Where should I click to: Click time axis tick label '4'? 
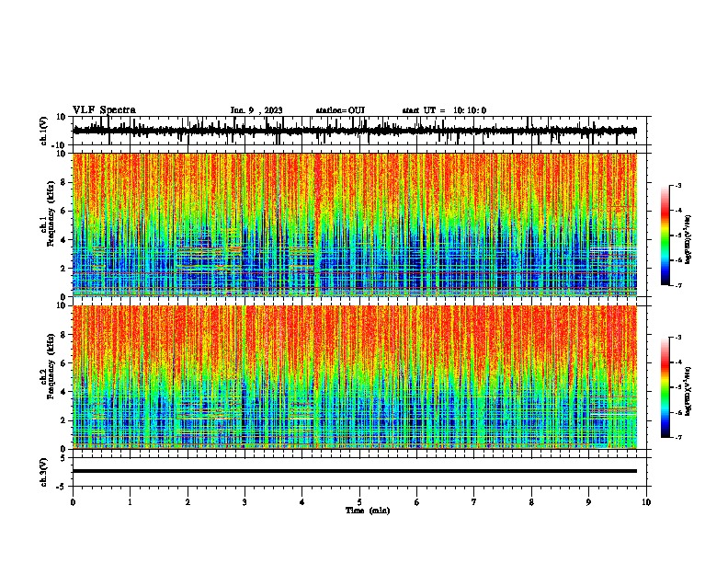(302, 502)
